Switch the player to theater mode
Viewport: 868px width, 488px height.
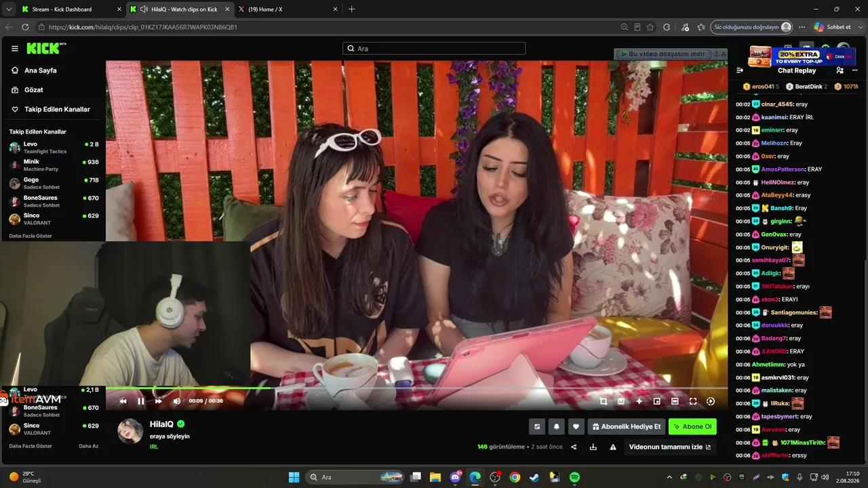(675, 401)
